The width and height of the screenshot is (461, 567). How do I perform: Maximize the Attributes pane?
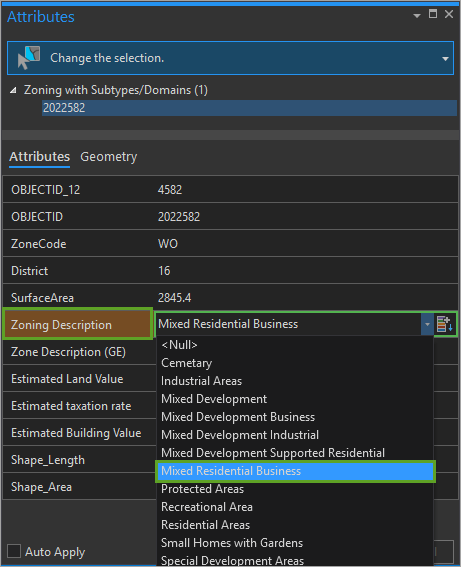point(433,14)
